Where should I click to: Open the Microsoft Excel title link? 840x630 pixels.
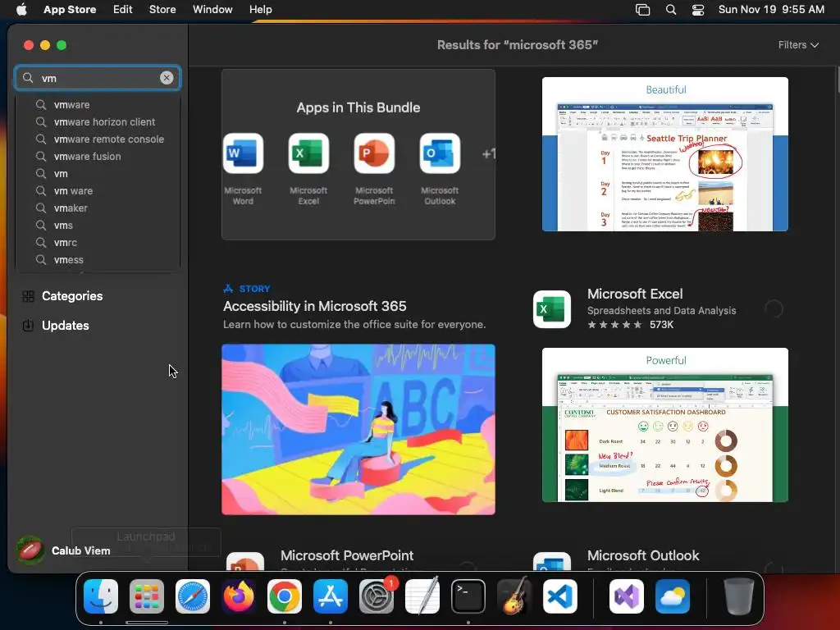coord(635,294)
